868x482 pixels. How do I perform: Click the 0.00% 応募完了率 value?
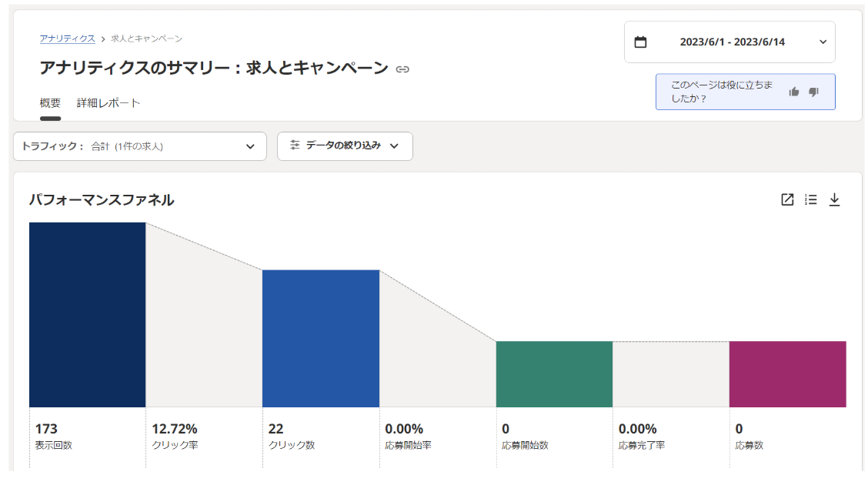[x=638, y=429]
